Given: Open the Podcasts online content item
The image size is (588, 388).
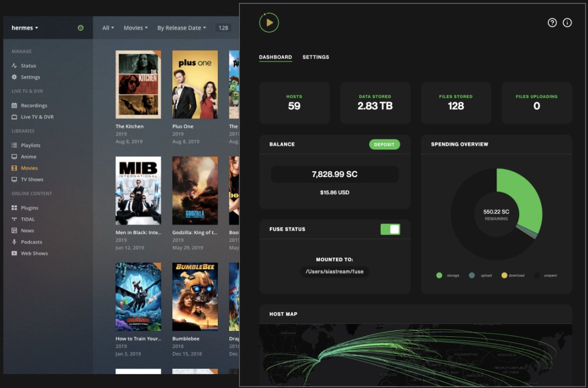Looking at the screenshot, I should point(32,242).
